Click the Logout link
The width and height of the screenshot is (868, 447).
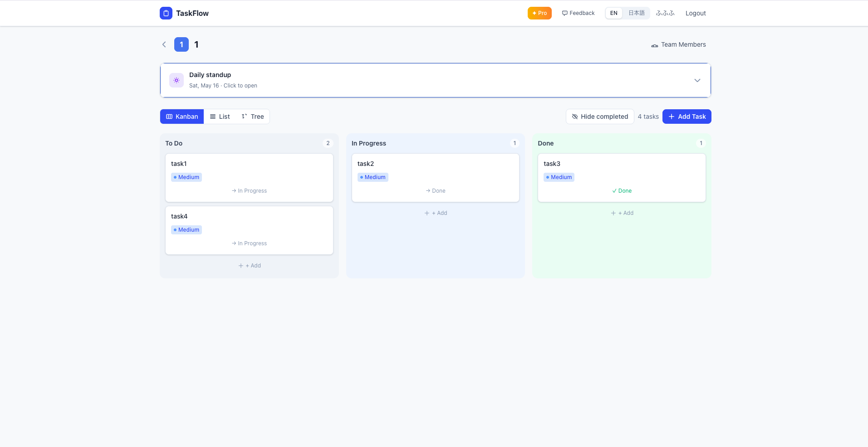coord(696,13)
